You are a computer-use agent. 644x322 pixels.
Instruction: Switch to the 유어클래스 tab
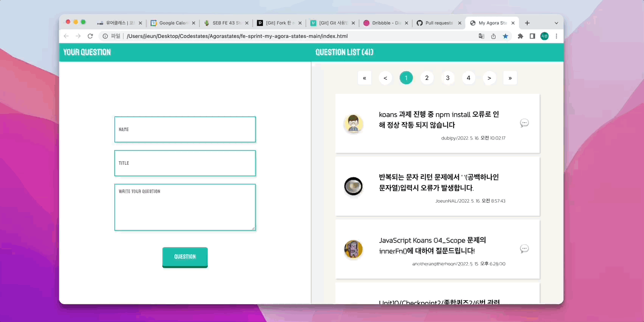point(120,23)
